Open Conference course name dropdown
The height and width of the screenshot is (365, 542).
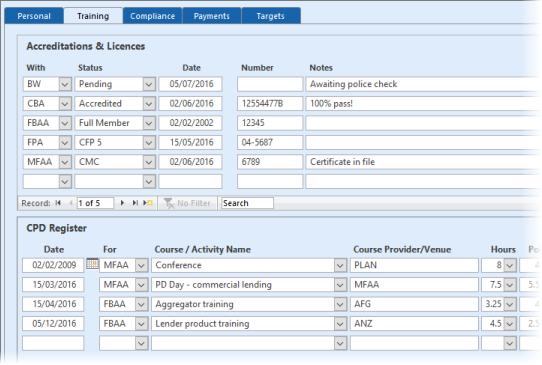[x=340, y=265]
